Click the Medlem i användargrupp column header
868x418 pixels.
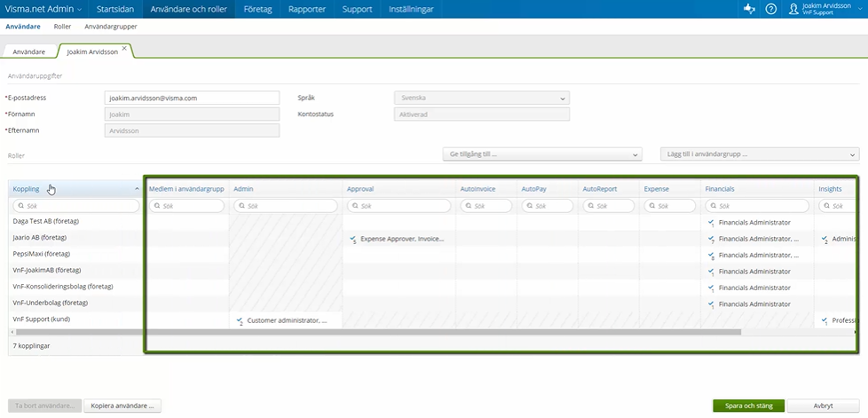click(x=186, y=189)
